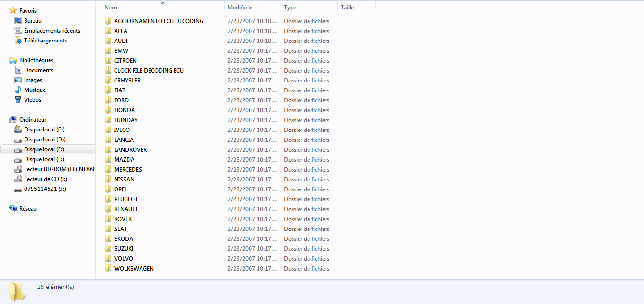Image resolution: width=644 pixels, height=304 pixels.
Task: Click the Réseau network icon
Action: point(13,209)
